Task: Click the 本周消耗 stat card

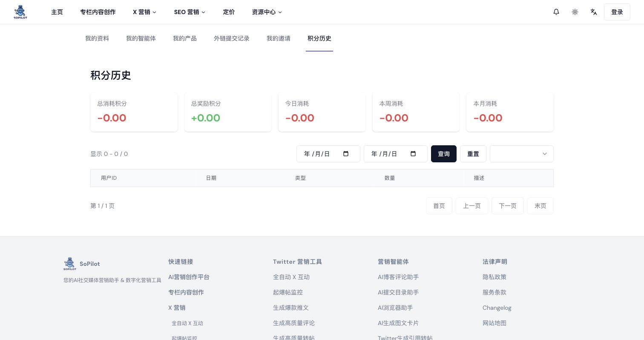Action: coord(416,112)
